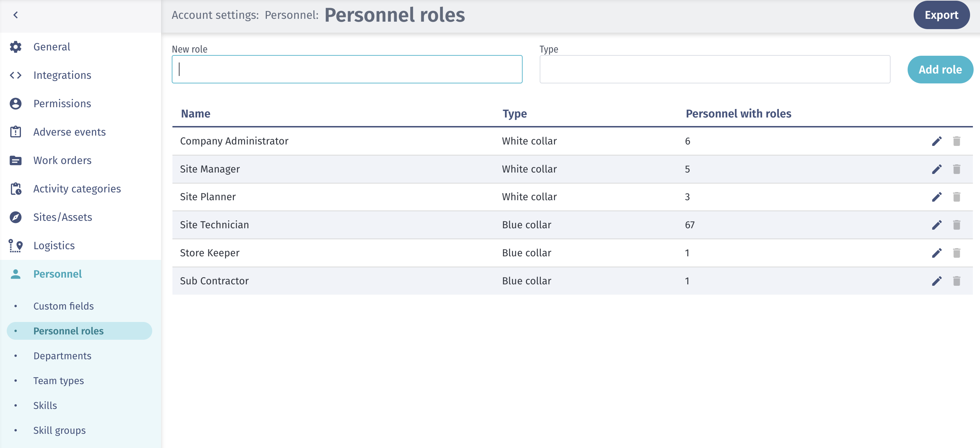Click the Adverse events clipboard icon

(x=16, y=132)
